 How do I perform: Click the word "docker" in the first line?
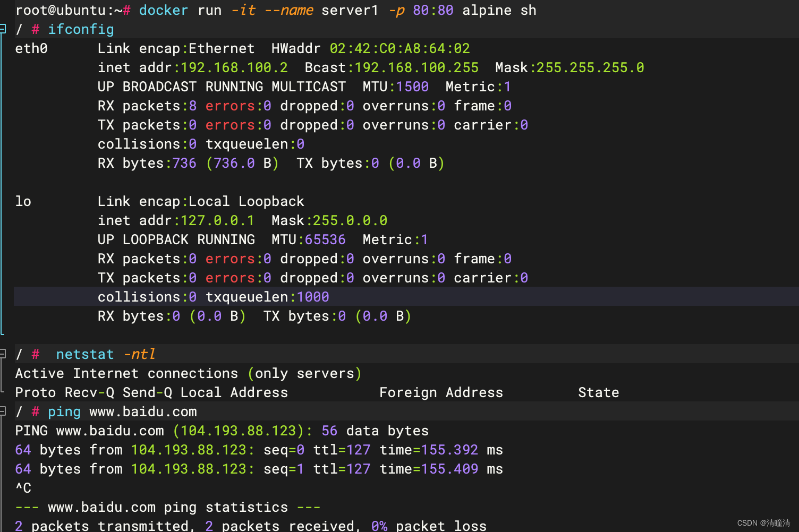164,10
